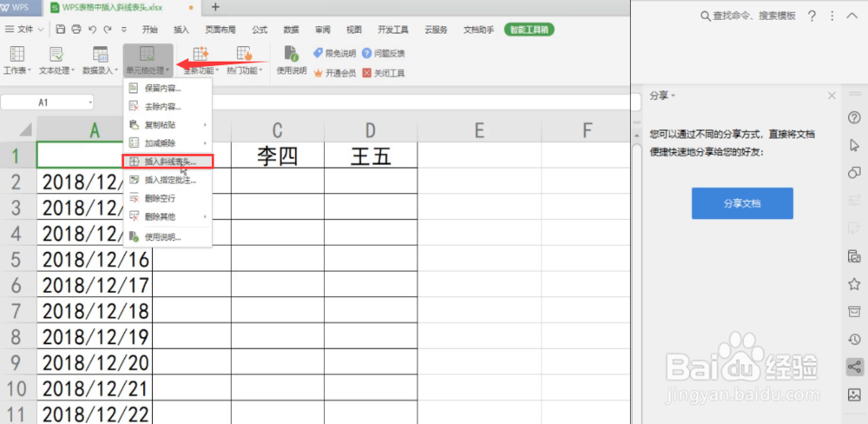Open the three-dot more options menu
868x424 pixels.
(832, 16)
